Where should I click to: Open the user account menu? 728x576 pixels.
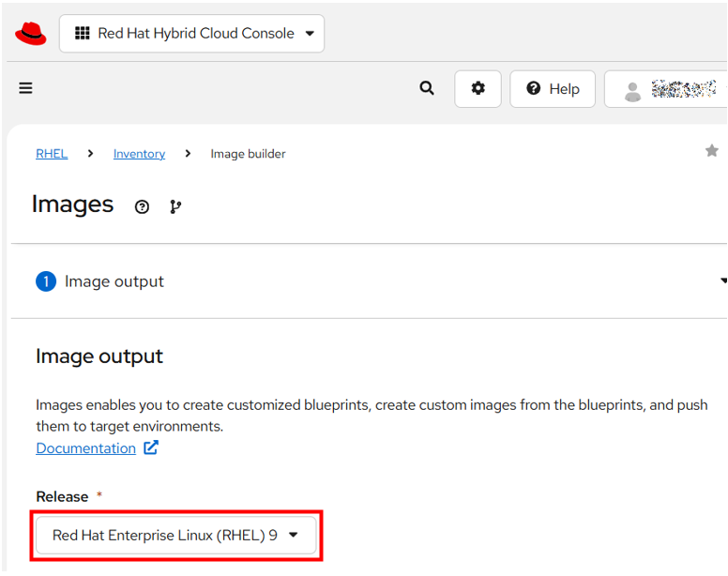tap(668, 89)
